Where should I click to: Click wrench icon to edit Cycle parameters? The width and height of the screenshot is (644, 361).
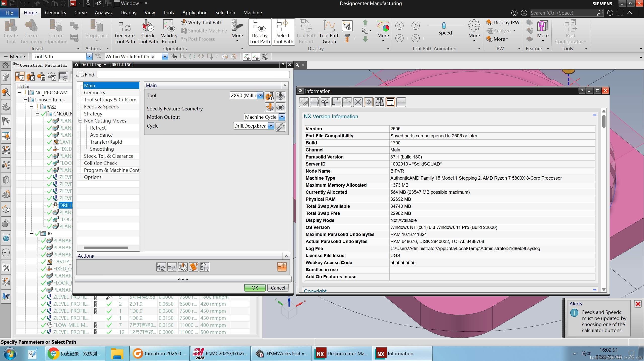(x=280, y=126)
